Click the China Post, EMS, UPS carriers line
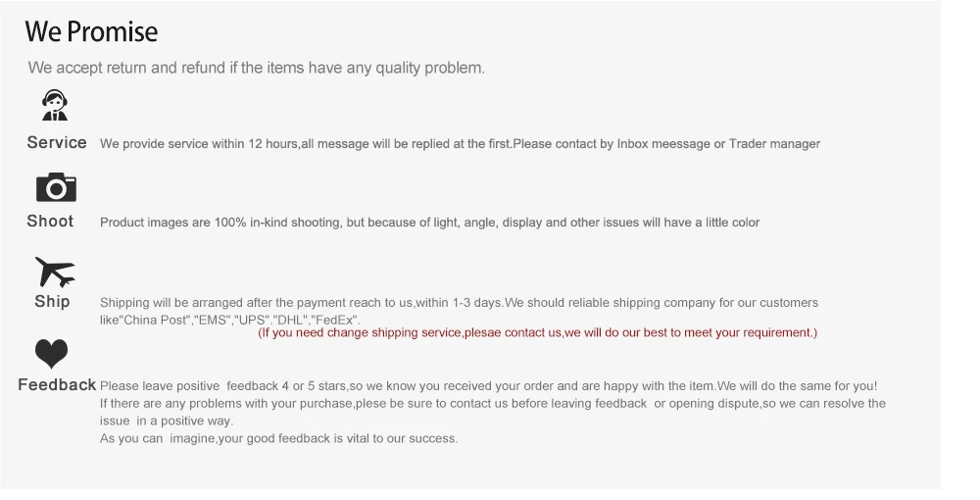The width and height of the screenshot is (980, 500). coord(230,320)
